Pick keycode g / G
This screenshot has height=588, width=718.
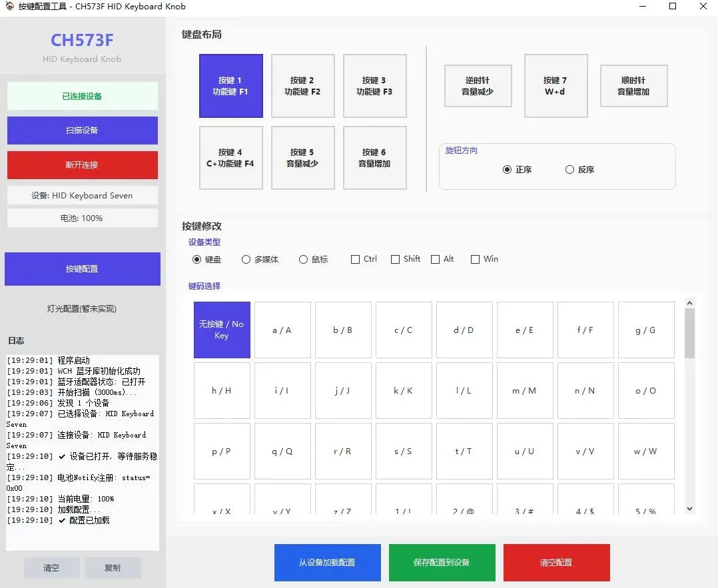click(646, 330)
